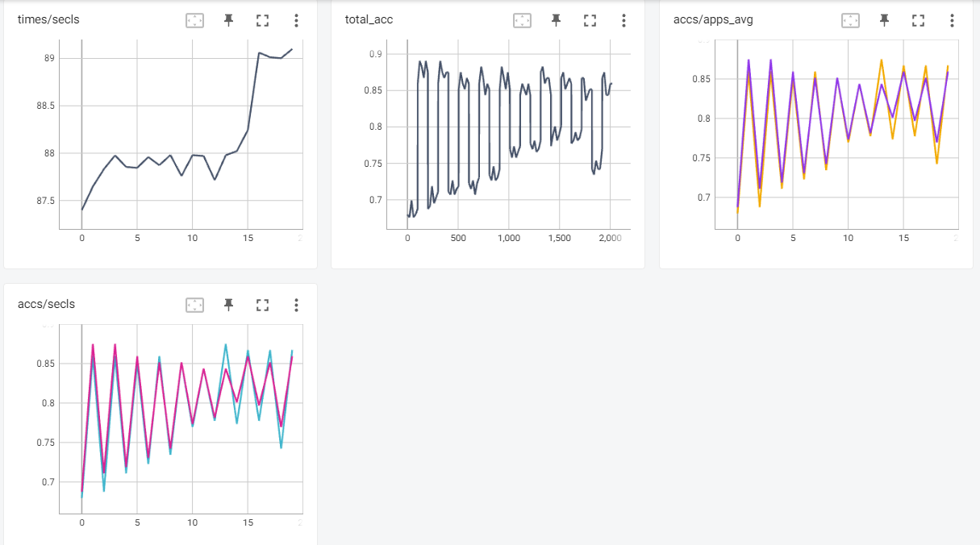Fit domain to data on accs/secls chart
This screenshot has height=545, width=980.
tap(194, 305)
